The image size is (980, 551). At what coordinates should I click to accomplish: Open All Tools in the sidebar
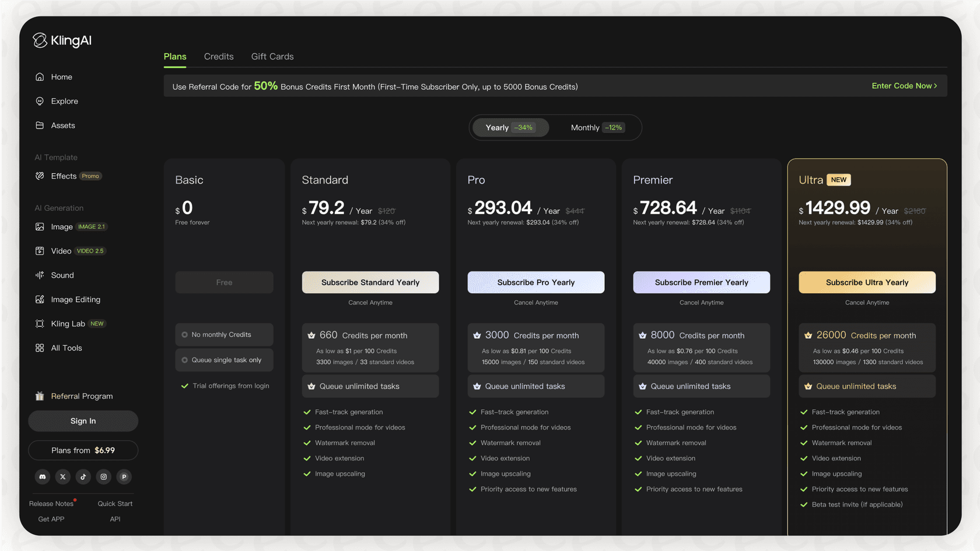pyautogui.click(x=65, y=348)
